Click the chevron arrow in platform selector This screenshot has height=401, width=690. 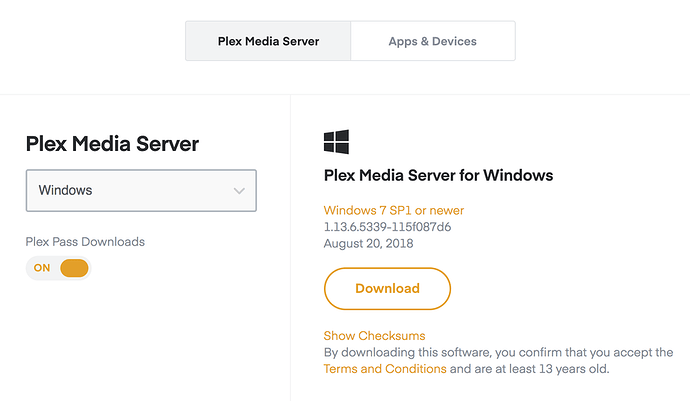[239, 190]
